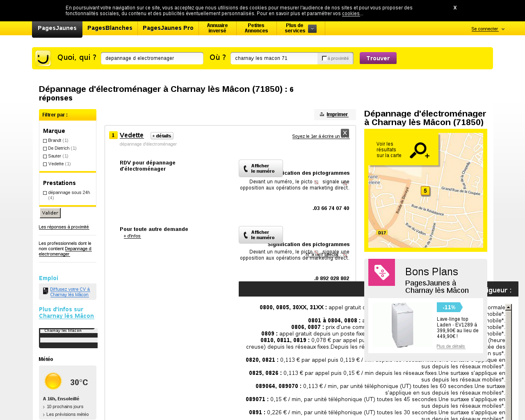The image size is (525, 420).
Task: Click the Emploi heading
Action: (48, 278)
